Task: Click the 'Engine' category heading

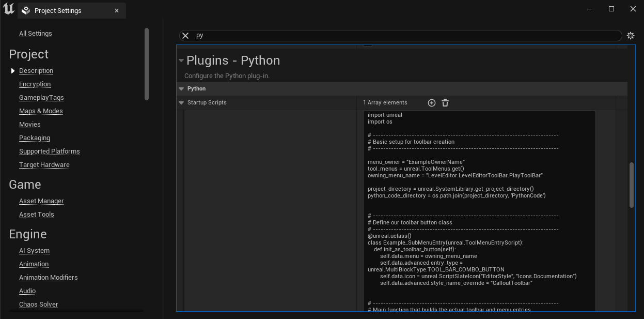Action: [28, 234]
